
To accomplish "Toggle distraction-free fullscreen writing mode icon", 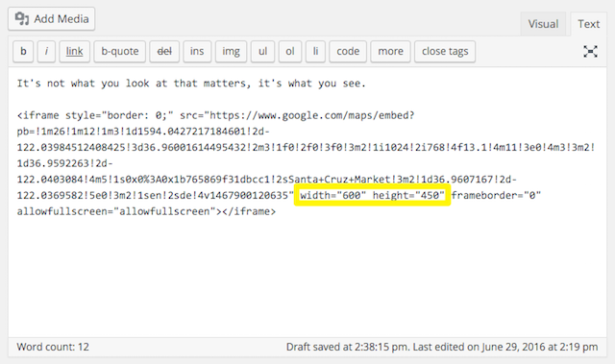I will coord(590,51).
